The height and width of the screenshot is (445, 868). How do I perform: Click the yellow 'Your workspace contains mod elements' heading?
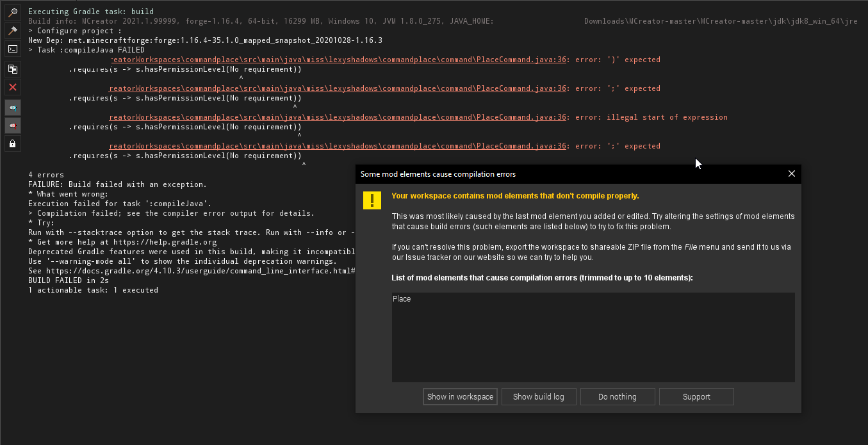coord(515,196)
